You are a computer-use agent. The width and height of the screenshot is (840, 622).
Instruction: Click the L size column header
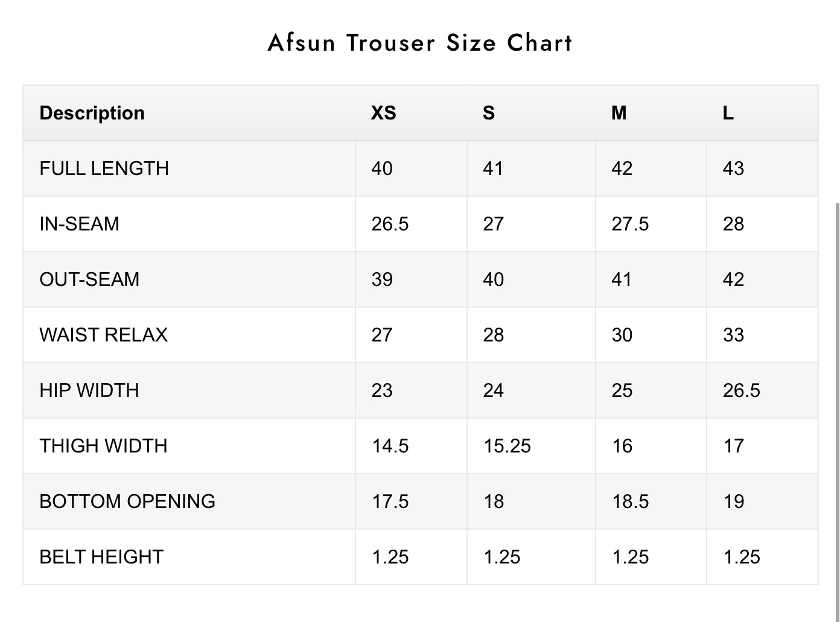(x=728, y=113)
